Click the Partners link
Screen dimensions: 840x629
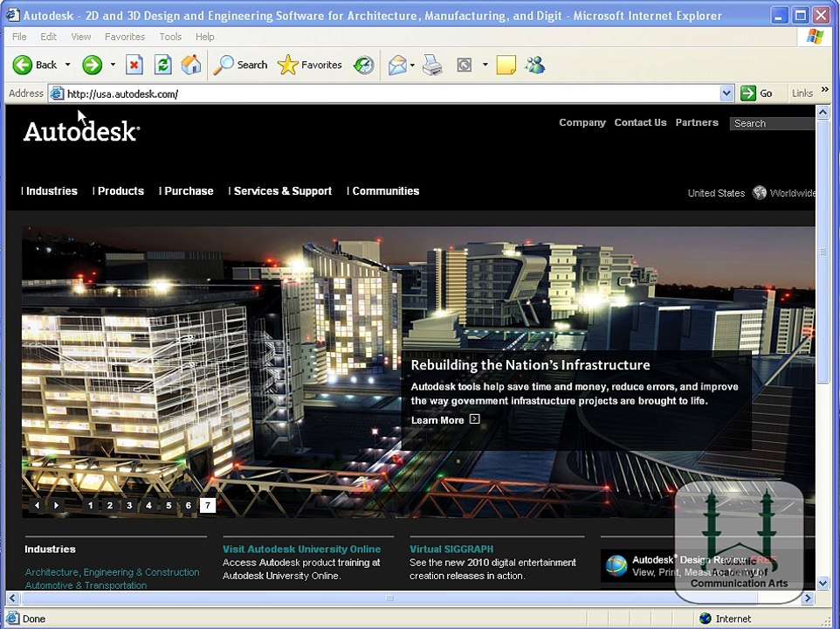(x=697, y=122)
